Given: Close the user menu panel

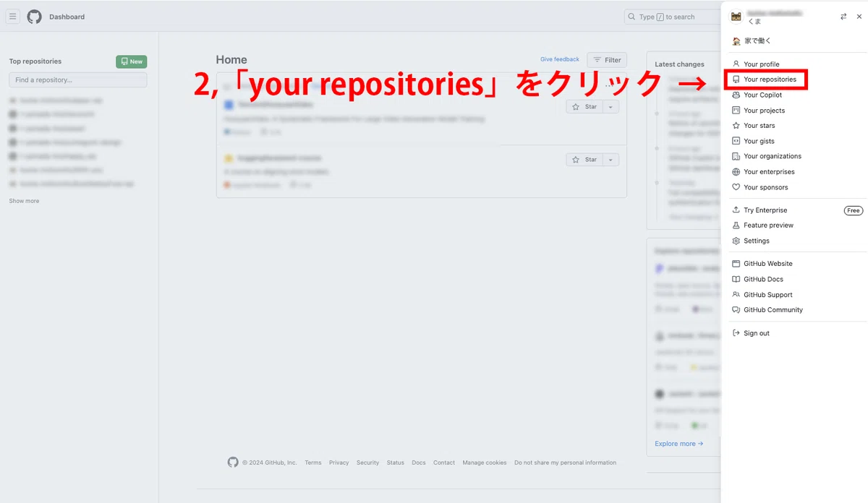Looking at the screenshot, I should click(x=859, y=17).
